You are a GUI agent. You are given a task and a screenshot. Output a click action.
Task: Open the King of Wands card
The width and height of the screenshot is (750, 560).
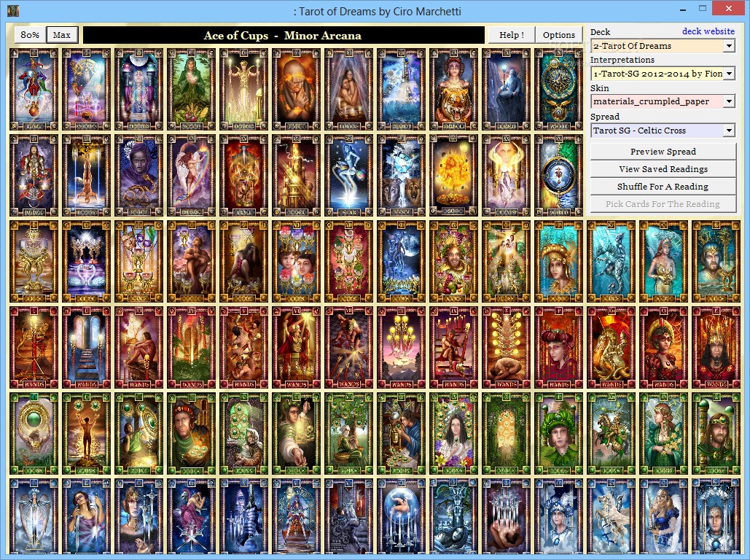[x=716, y=348]
